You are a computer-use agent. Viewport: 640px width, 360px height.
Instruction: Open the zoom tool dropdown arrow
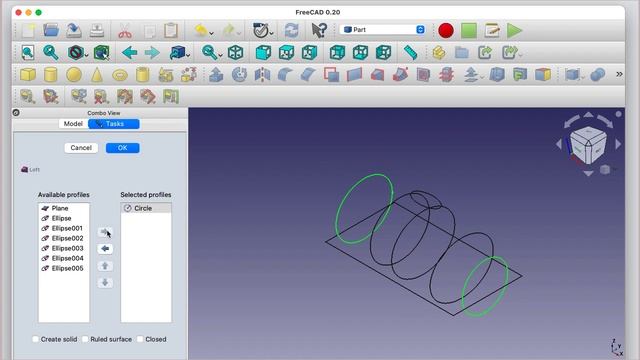tap(220, 55)
